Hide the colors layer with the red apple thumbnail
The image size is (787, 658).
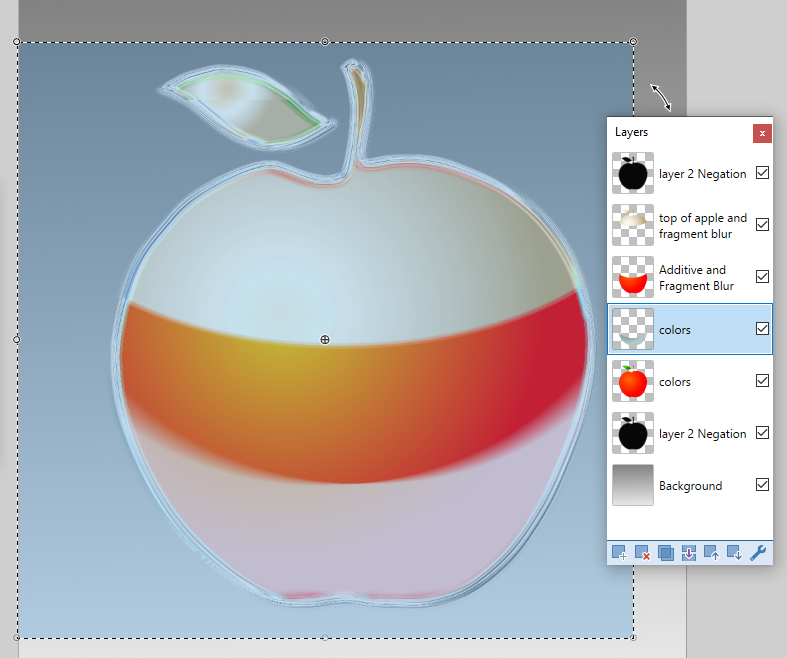coord(762,380)
